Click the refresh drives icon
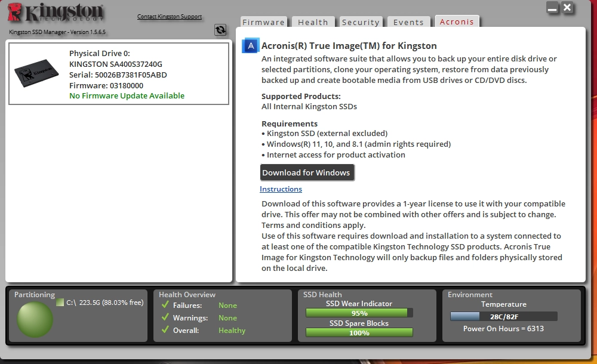This screenshot has width=597, height=364. (x=220, y=30)
